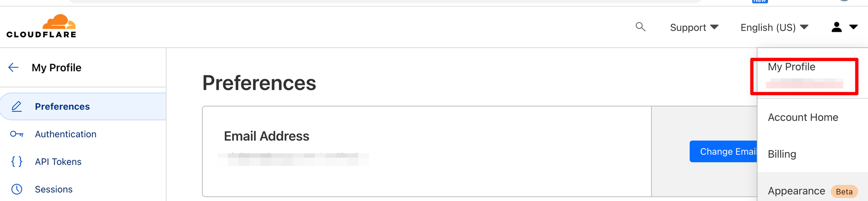The height and width of the screenshot is (201, 868).
Task: Open the search magnifier icon
Action: tap(640, 27)
